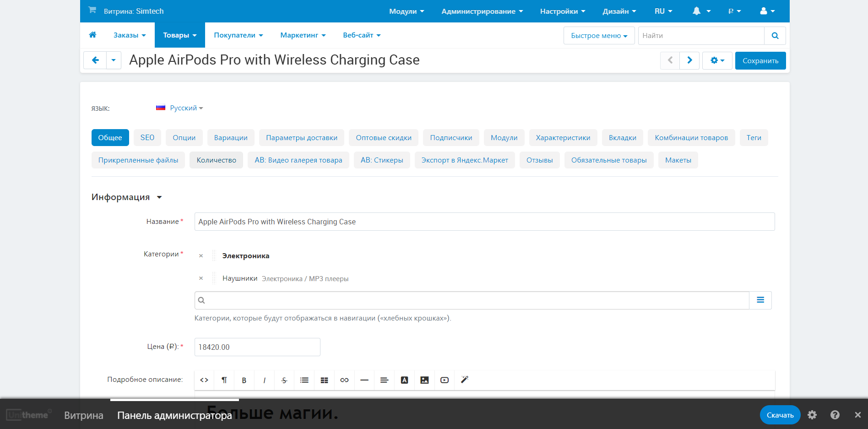Open text color picker in editor

(404, 380)
